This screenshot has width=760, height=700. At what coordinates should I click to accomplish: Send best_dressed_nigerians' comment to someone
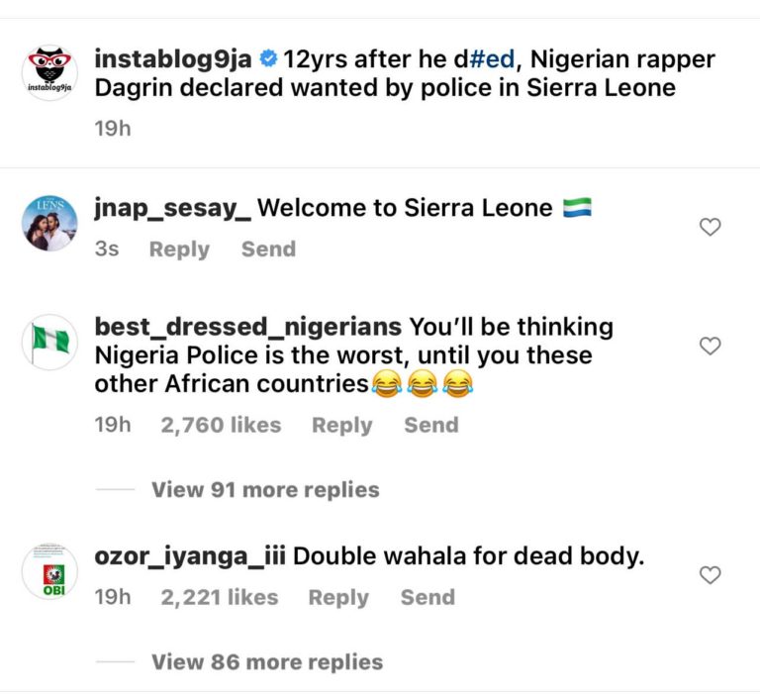(430, 425)
